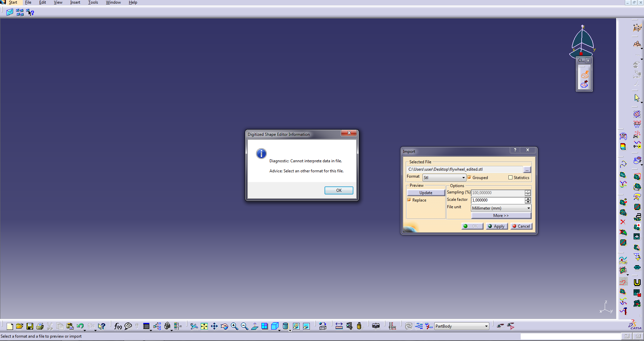Screen dimensions: 644x341
Task: Click the Scale factor input field
Action: coord(498,200)
